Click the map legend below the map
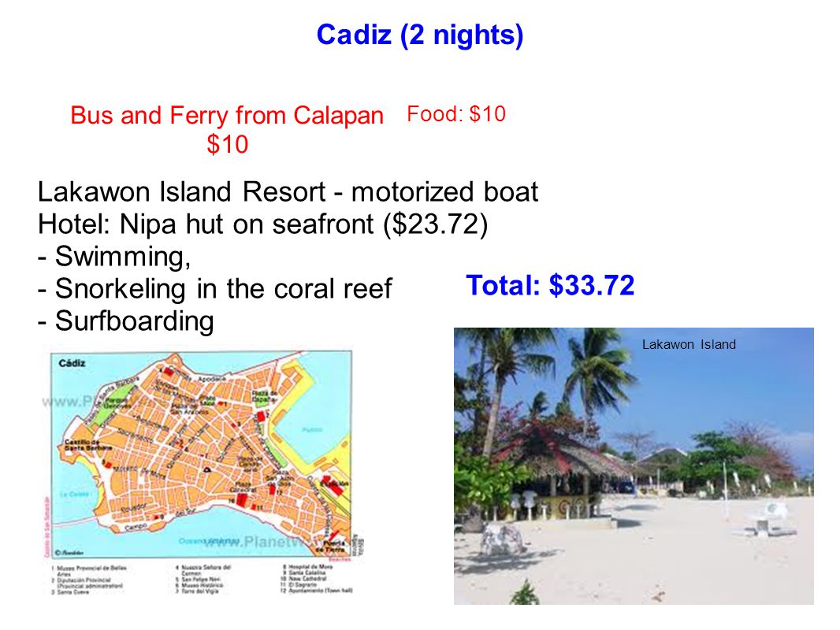Screen dimensions: 840x630 pyautogui.click(x=202, y=580)
